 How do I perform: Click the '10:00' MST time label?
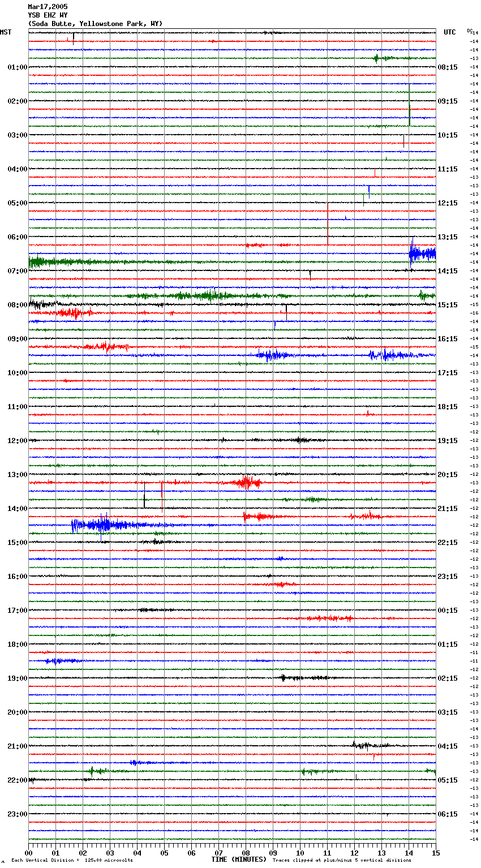click(17, 373)
